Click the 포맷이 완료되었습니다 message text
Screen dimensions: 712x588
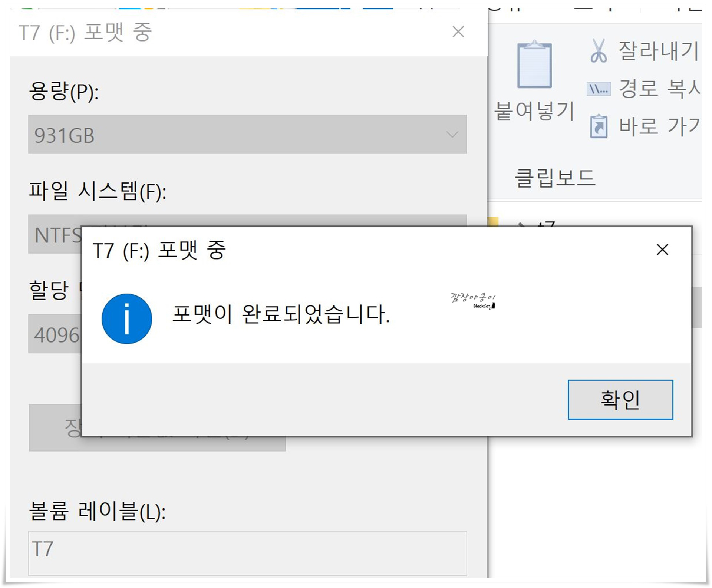click(281, 314)
